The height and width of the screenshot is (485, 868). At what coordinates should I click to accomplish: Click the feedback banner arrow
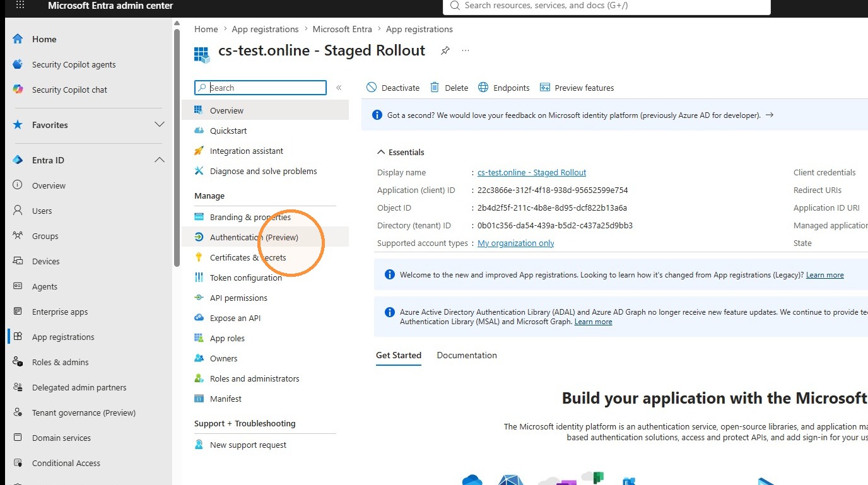point(769,115)
